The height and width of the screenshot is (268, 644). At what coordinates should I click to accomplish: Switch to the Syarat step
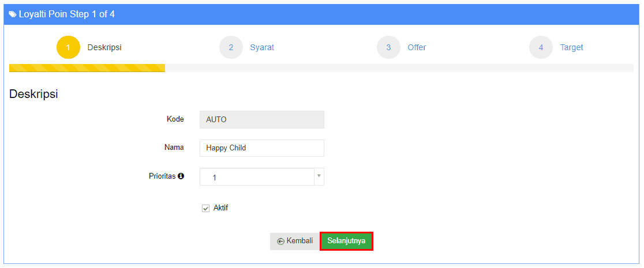coord(262,47)
